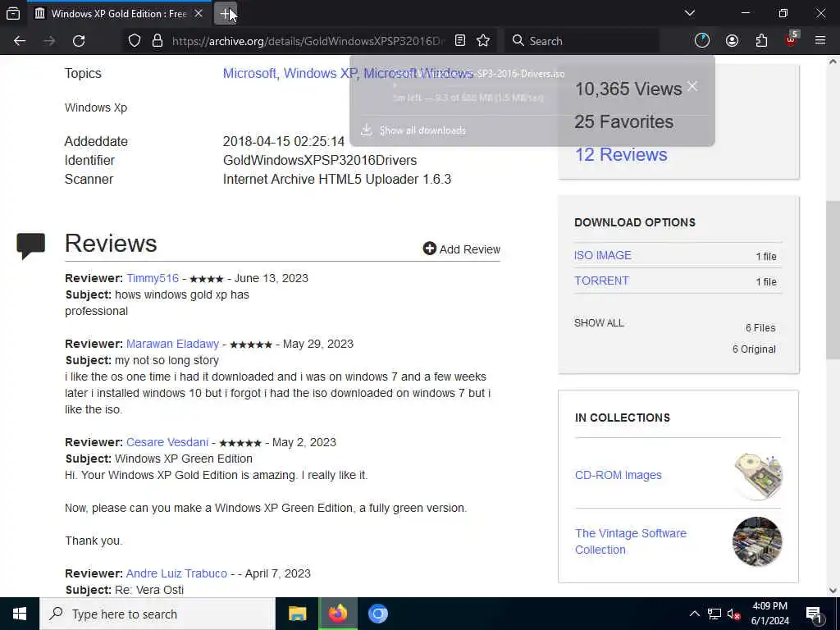Click the Add Review button

pyautogui.click(x=461, y=249)
